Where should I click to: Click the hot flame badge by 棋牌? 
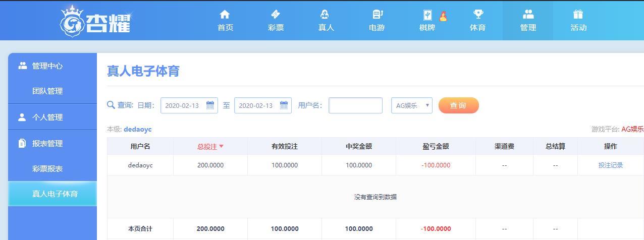tap(443, 16)
